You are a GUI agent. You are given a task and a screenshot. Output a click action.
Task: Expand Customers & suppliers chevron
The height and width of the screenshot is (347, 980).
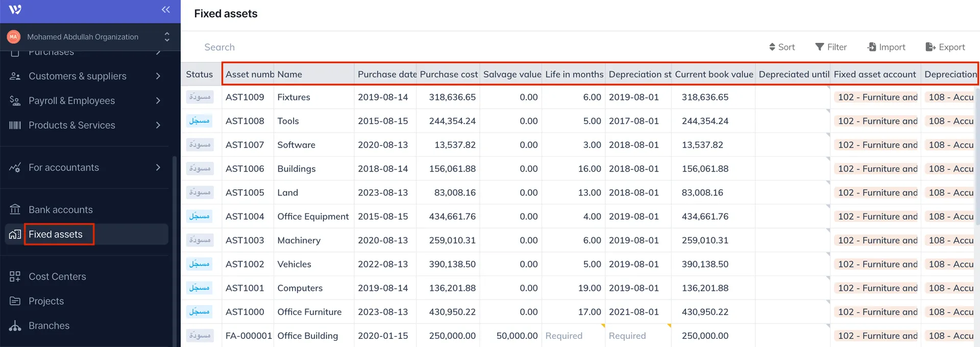click(x=158, y=76)
